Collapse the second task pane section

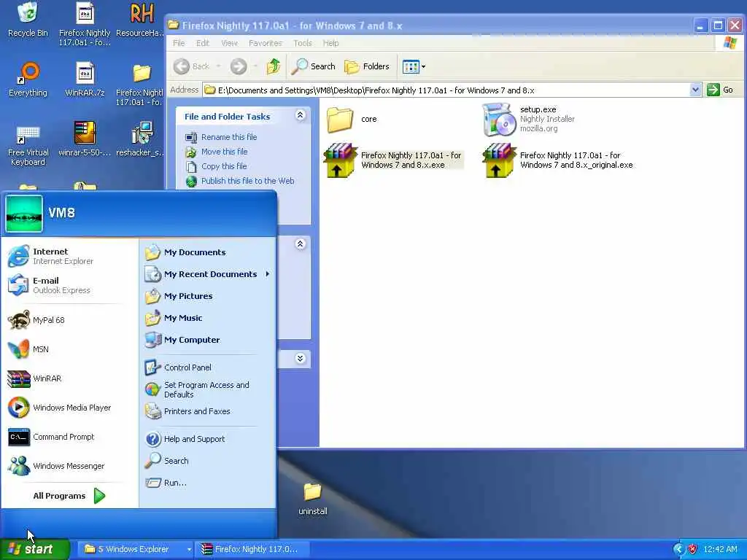[300, 244]
